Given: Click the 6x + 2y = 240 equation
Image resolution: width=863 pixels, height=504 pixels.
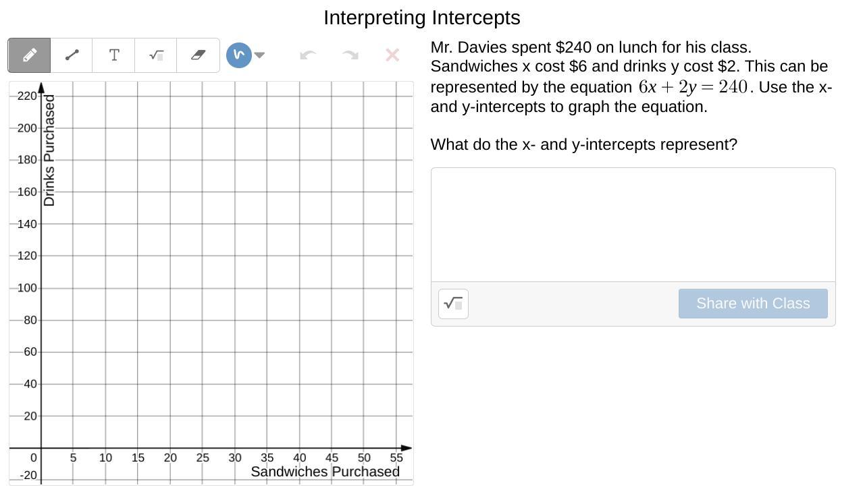Looking at the screenshot, I should click(692, 87).
